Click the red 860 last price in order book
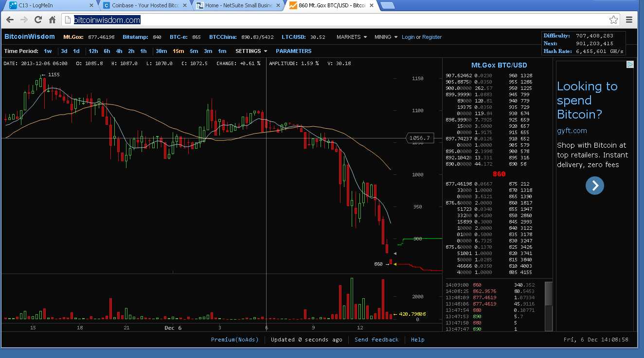This screenshot has height=358, width=644. (x=499, y=174)
